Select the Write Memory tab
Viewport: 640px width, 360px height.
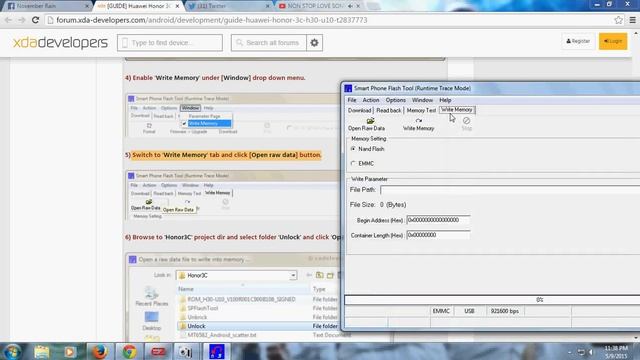point(457,110)
